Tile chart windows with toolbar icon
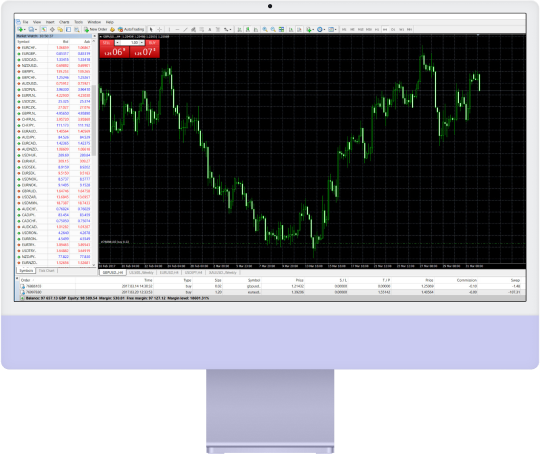 [281, 30]
